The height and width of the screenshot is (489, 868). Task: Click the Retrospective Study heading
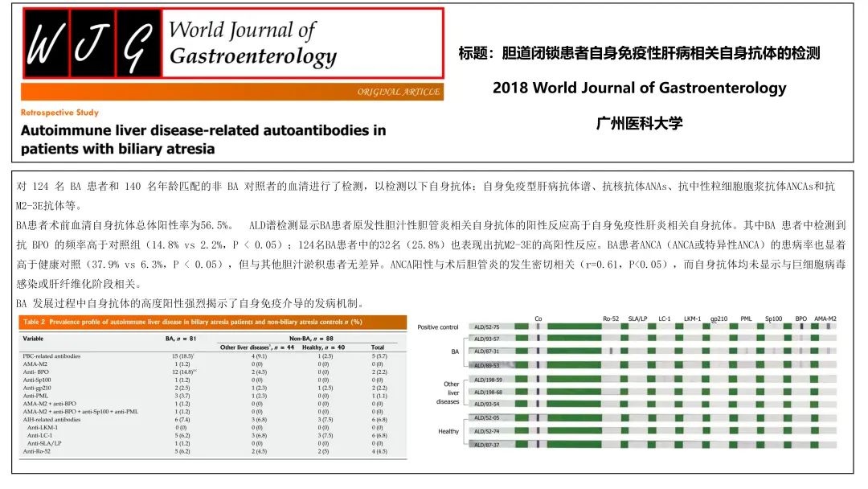coord(59,113)
